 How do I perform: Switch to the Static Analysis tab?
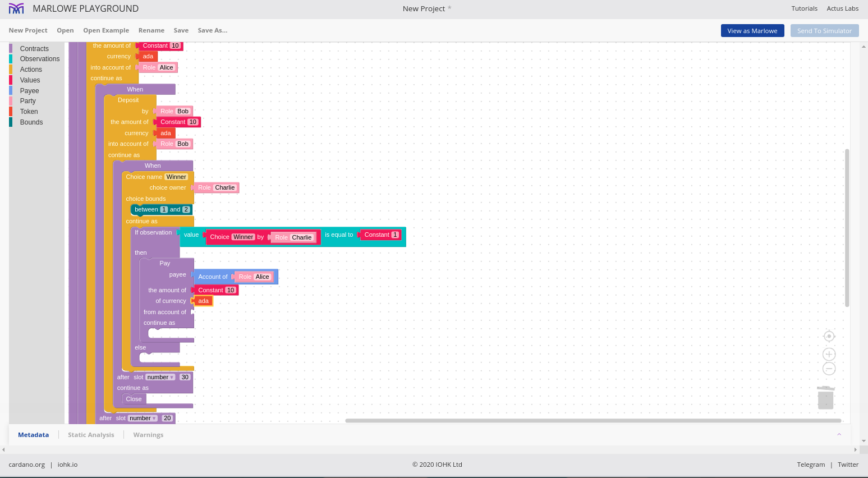point(91,435)
